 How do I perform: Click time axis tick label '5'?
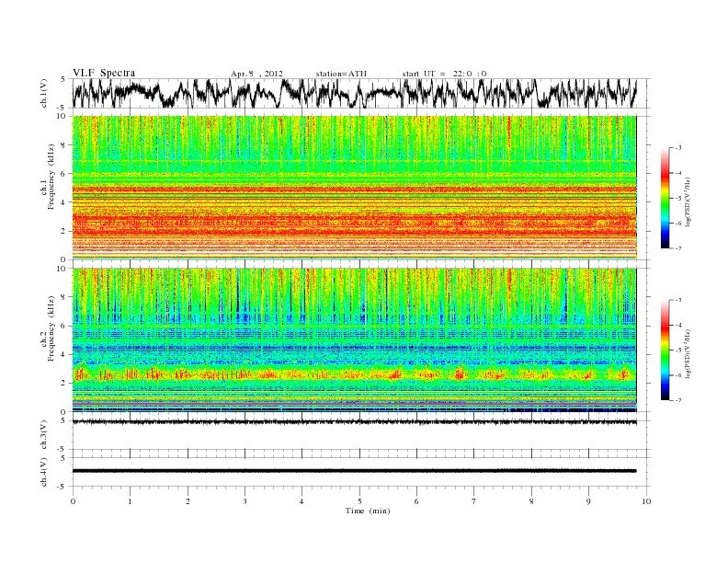pyautogui.click(x=359, y=501)
